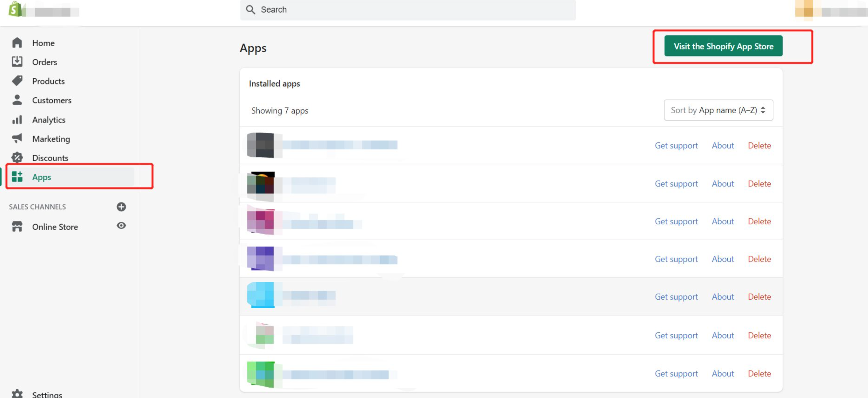Click the Apps icon in the sidebar

click(x=16, y=177)
